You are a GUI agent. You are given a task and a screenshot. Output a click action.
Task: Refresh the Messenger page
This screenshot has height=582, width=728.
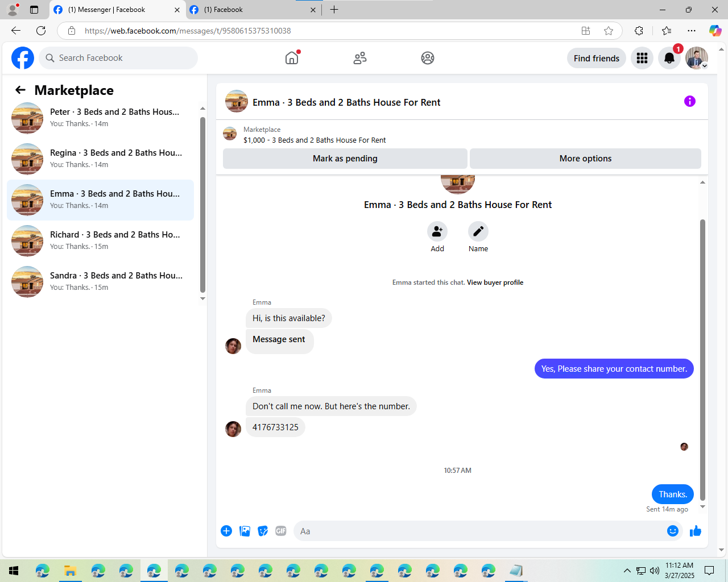(41, 31)
